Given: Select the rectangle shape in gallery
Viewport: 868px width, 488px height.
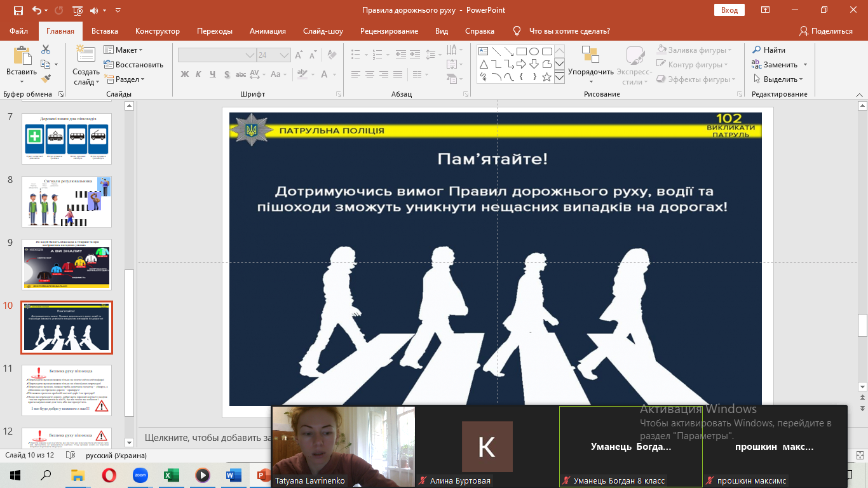Looking at the screenshot, I should pos(521,51).
